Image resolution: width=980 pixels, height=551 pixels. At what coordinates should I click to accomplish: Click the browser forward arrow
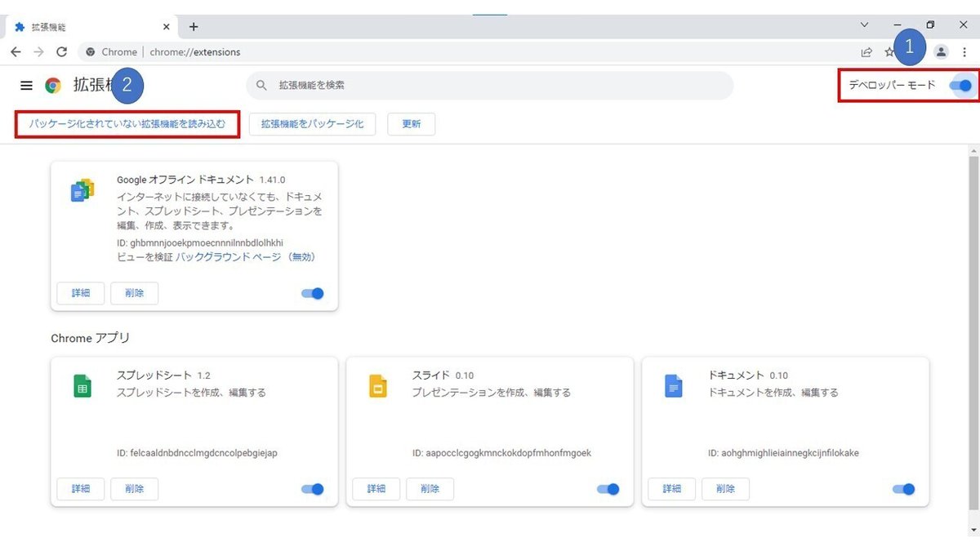tap(38, 51)
